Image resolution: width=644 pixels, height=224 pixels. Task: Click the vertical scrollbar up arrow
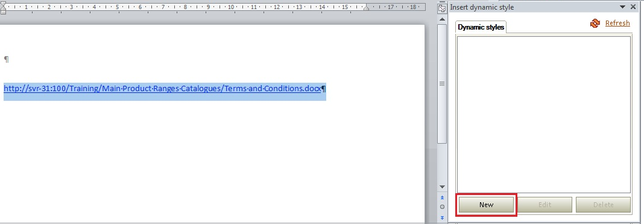coord(442,19)
